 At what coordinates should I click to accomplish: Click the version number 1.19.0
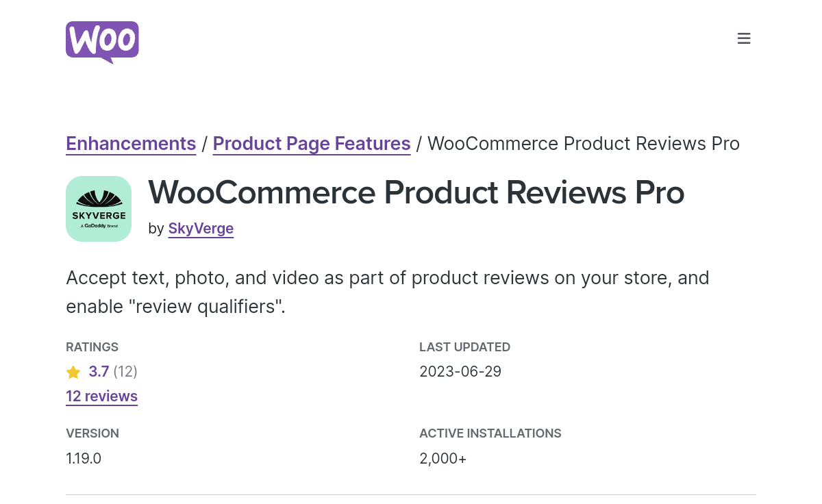(x=84, y=458)
